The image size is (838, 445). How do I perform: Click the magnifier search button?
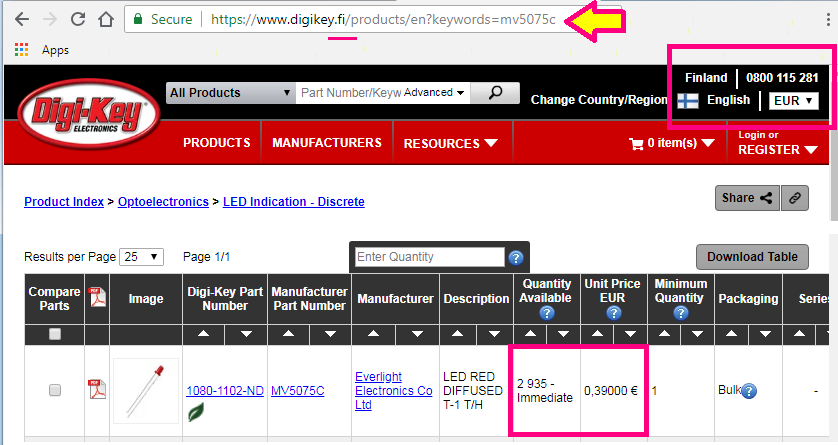tap(495, 92)
